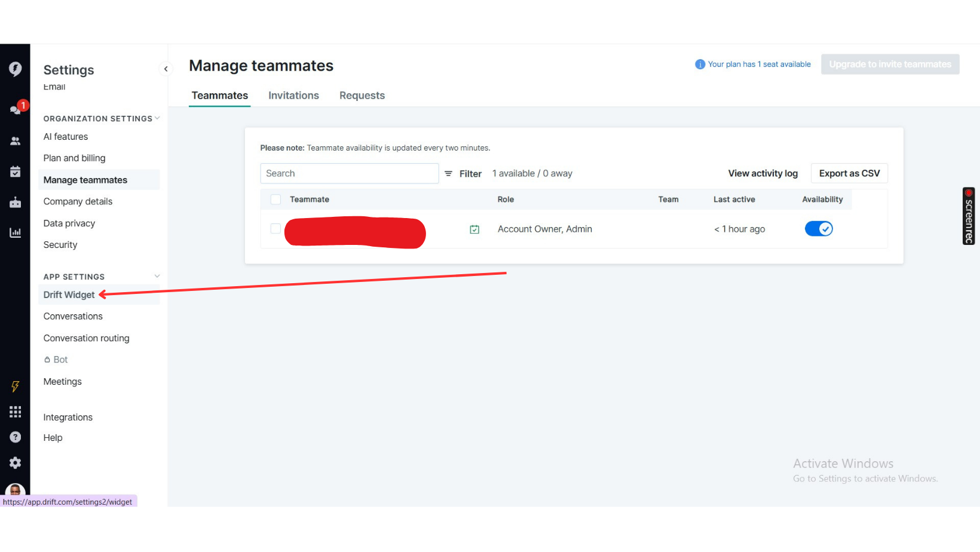Collapse App Settings section
The image size is (980, 552).
point(157,276)
